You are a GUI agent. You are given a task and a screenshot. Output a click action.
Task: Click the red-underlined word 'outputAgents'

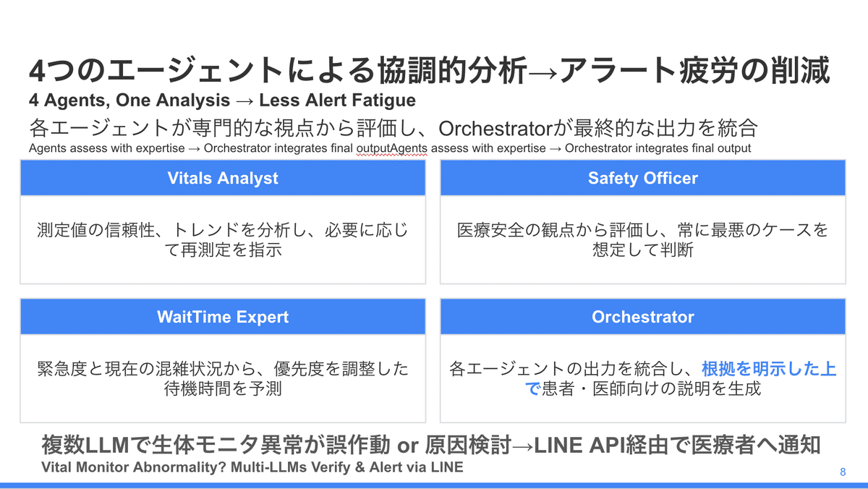(x=390, y=148)
